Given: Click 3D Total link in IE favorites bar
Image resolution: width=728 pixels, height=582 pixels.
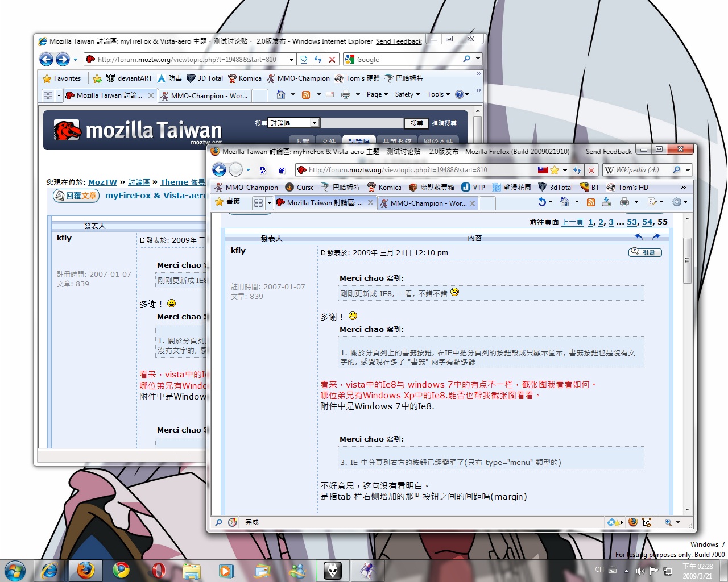Looking at the screenshot, I should [205, 78].
